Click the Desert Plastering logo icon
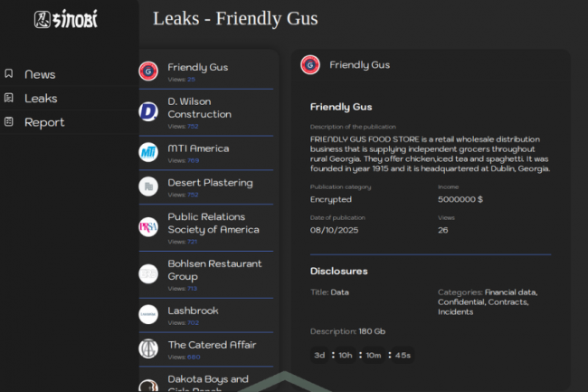Image resolution: width=588 pixels, height=392 pixels. point(148,186)
